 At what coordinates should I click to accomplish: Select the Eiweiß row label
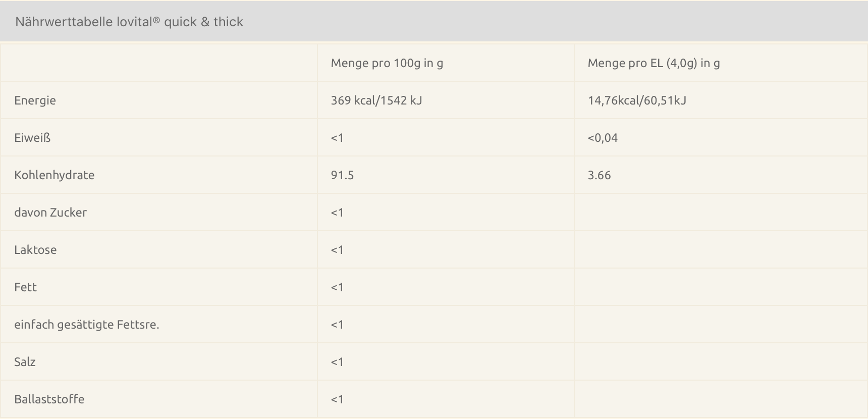click(x=32, y=138)
